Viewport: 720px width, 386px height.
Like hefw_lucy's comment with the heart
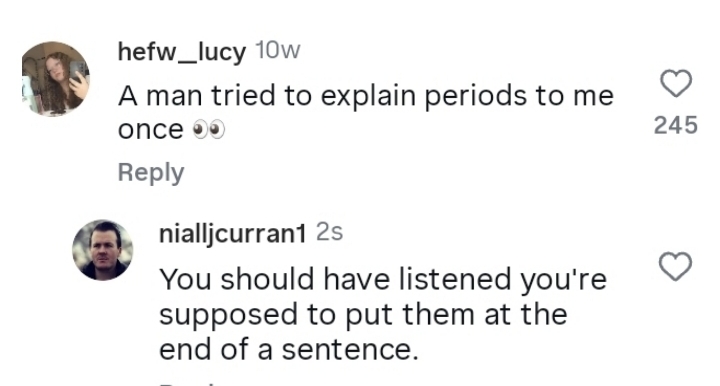[x=676, y=83]
